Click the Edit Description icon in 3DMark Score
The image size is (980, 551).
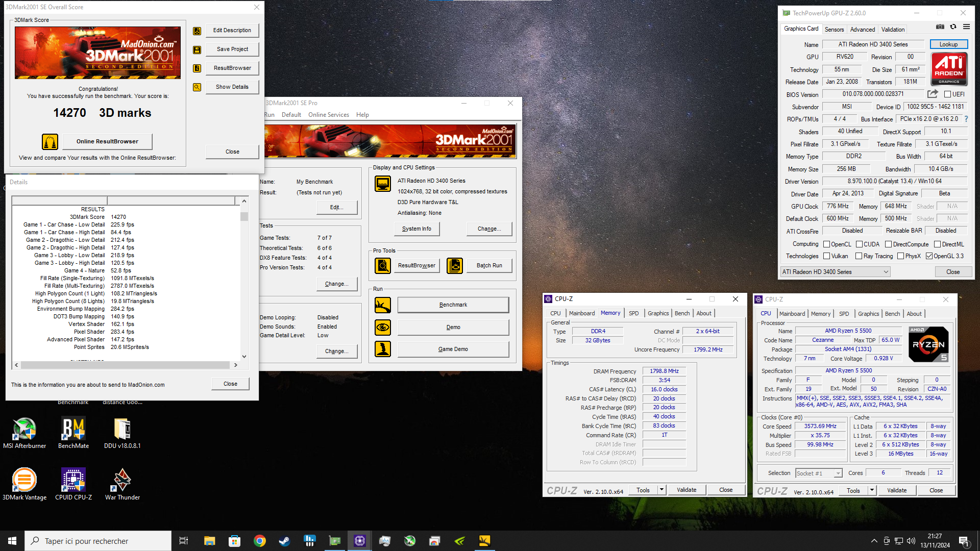tap(197, 31)
